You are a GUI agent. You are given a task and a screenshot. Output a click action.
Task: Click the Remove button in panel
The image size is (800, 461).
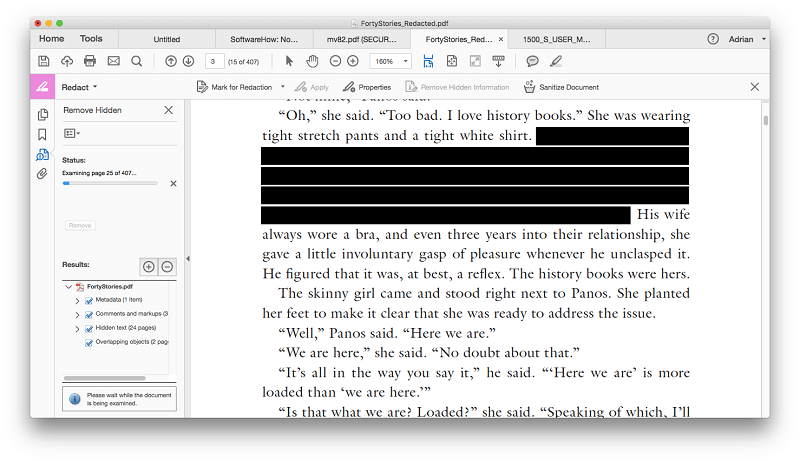[x=80, y=225]
